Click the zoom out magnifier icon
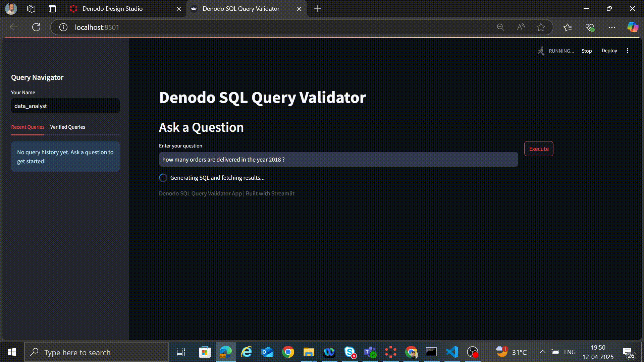The height and width of the screenshot is (362, 644). [x=500, y=27]
